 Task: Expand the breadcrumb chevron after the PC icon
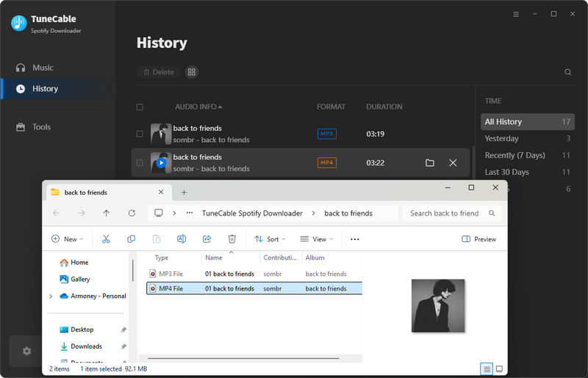coord(174,213)
